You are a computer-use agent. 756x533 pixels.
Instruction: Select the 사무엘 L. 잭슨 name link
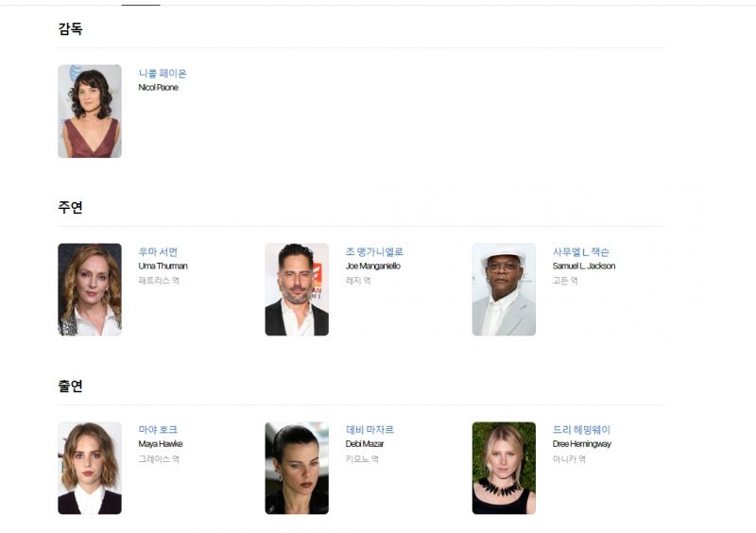(581, 251)
